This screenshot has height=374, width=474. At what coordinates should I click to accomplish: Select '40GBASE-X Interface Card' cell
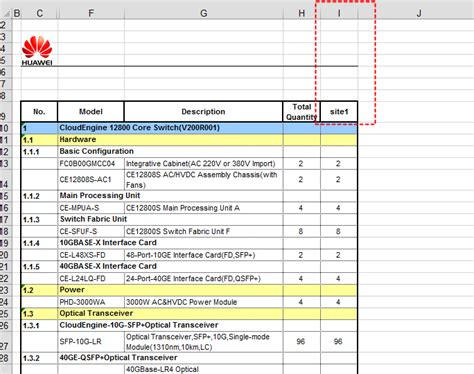pos(170,266)
